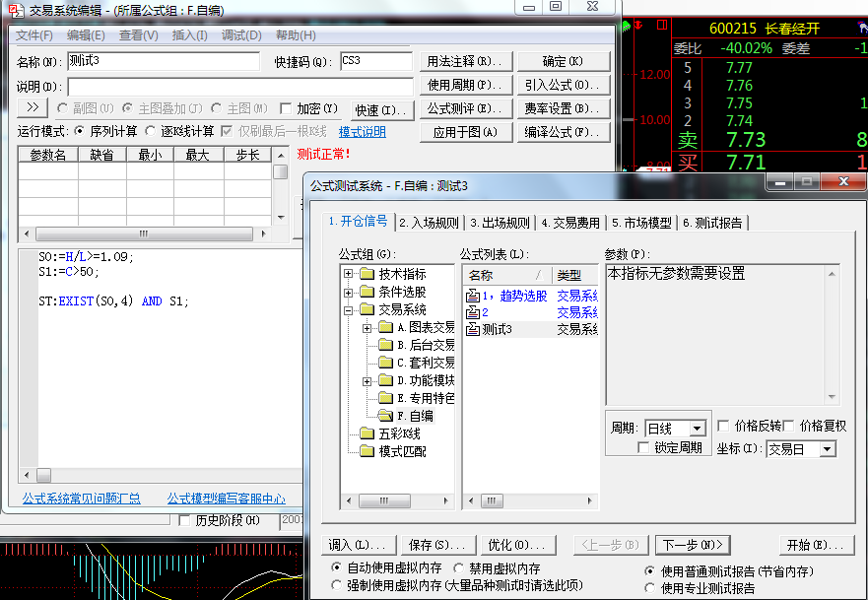Select the B.后台交易 folder icon
This screenshot has width=868, height=600.
[x=385, y=345]
